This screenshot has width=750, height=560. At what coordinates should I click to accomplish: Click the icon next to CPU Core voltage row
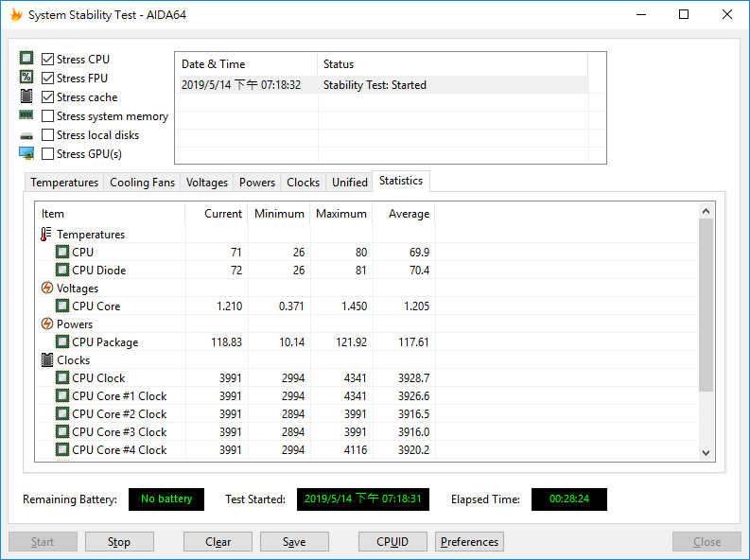[x=62, y=306]
